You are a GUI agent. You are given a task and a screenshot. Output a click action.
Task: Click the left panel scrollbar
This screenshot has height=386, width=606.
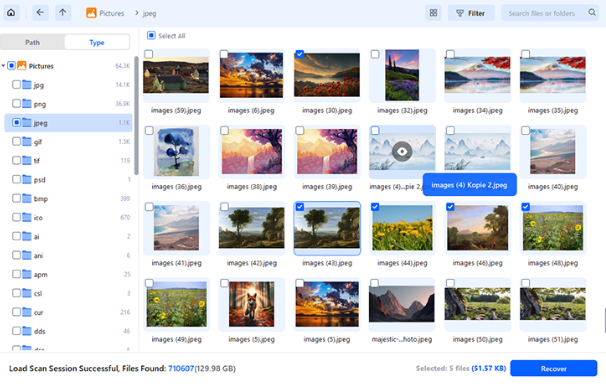point(136,116)
